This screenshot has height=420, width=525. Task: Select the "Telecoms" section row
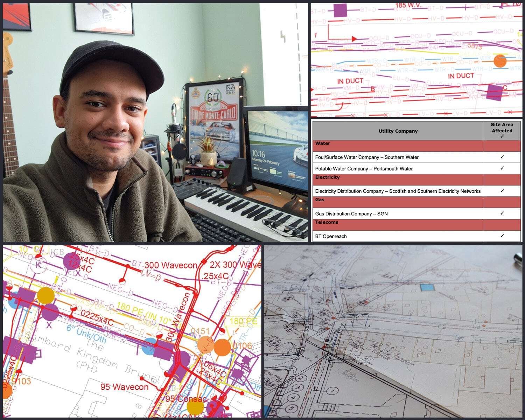tap(416, 225)
